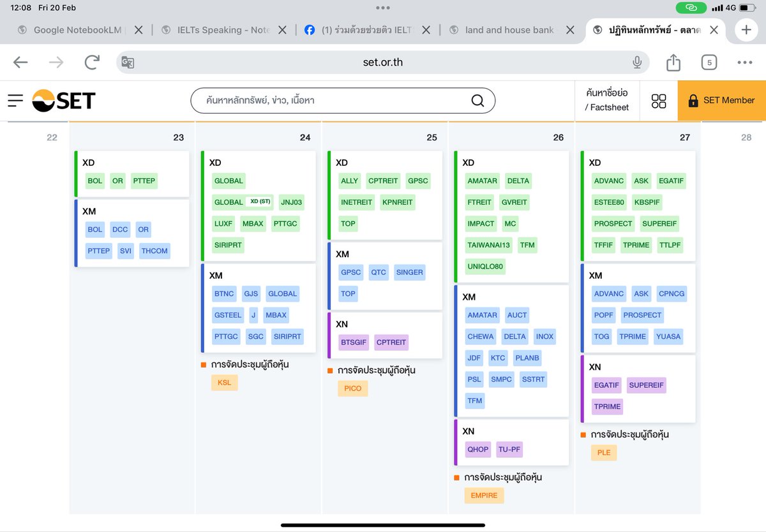This screenshot has width=766, height=532.
Task: Select THCOM under XM on the 23rd
Action: (x=155, y=251)
